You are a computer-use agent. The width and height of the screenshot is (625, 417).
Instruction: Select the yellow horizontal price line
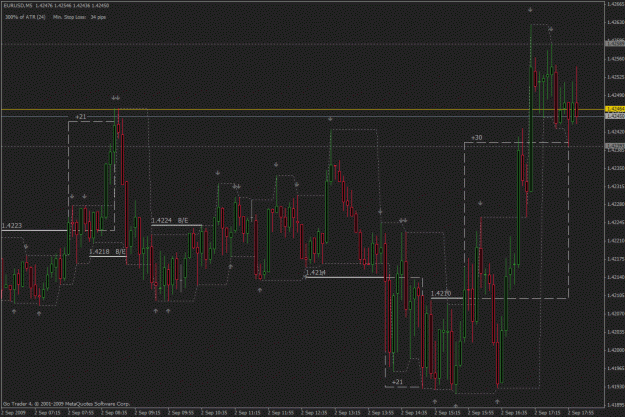coord(303,109)
